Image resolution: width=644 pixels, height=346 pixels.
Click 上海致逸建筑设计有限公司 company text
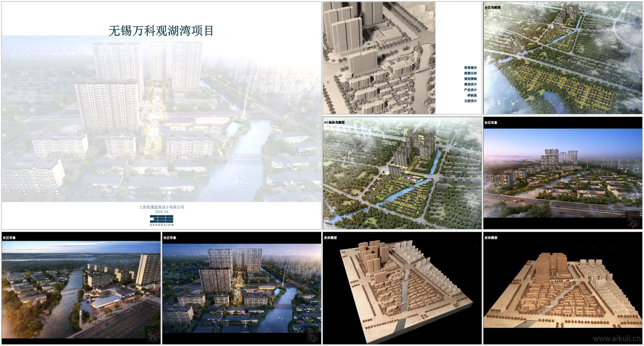click(161, 207)
